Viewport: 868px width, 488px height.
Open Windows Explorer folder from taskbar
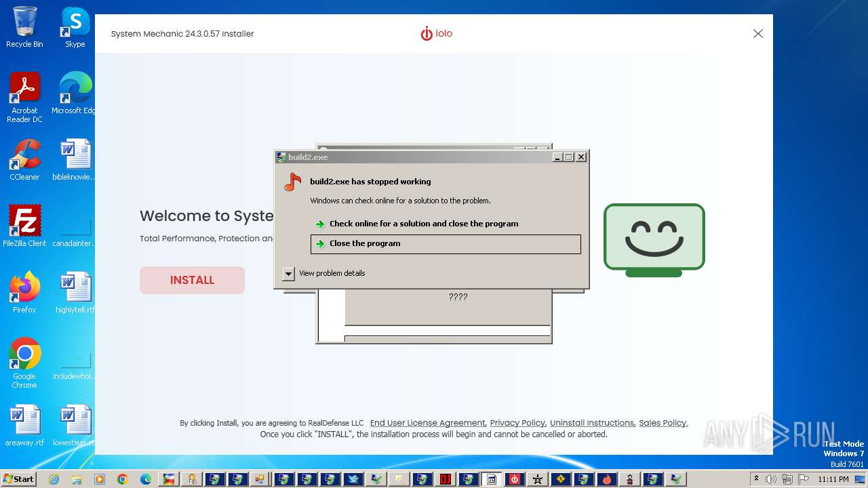[x=77, y=479]
